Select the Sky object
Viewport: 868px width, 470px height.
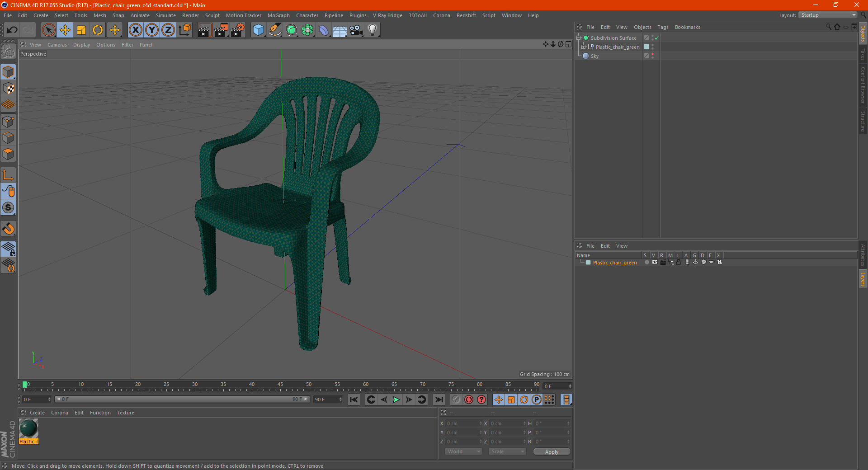pyautogui.click(x=594, y=56)
